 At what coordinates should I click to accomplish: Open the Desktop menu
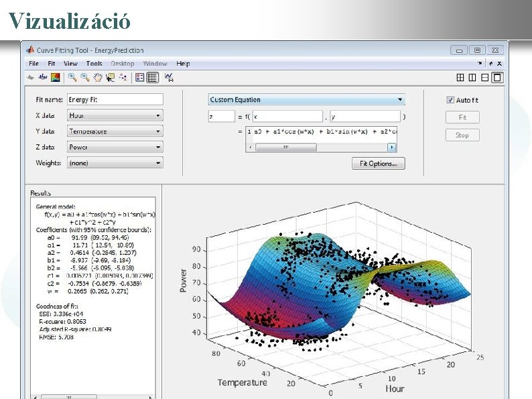[x=123, y=64]
